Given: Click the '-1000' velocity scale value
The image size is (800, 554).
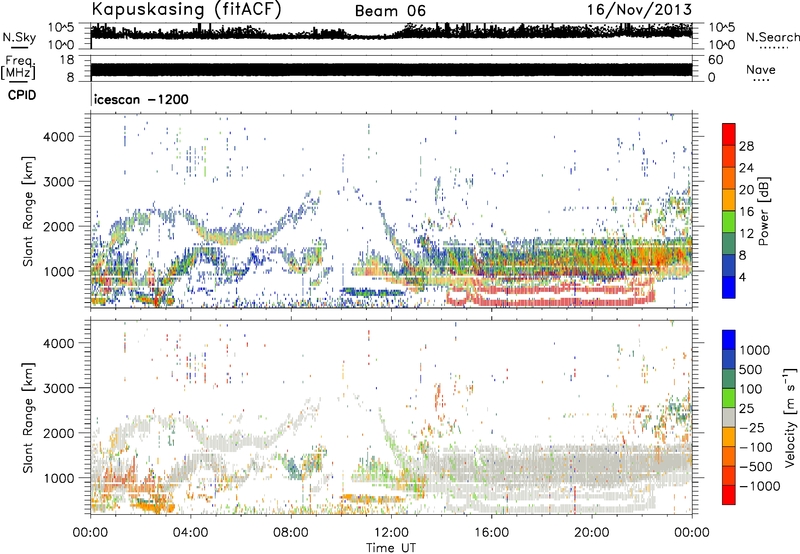Looking at the screenshot, I should click(759, 486).
